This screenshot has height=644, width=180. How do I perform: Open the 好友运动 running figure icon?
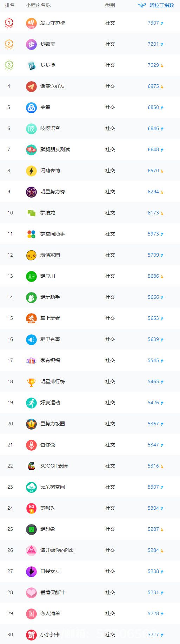31,403
